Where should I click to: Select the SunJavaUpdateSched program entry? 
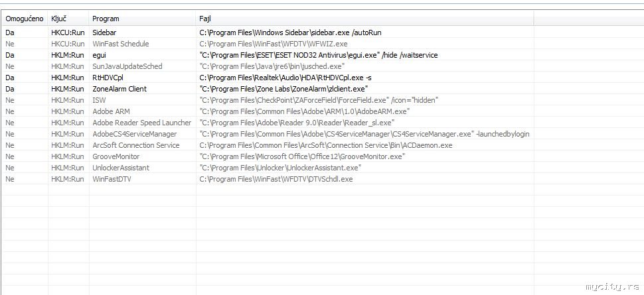point(127,66)
